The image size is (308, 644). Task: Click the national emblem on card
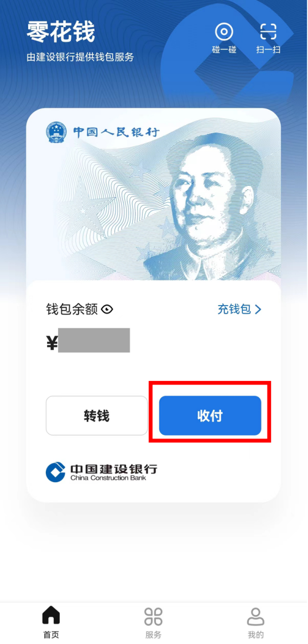tap(56, 132)
